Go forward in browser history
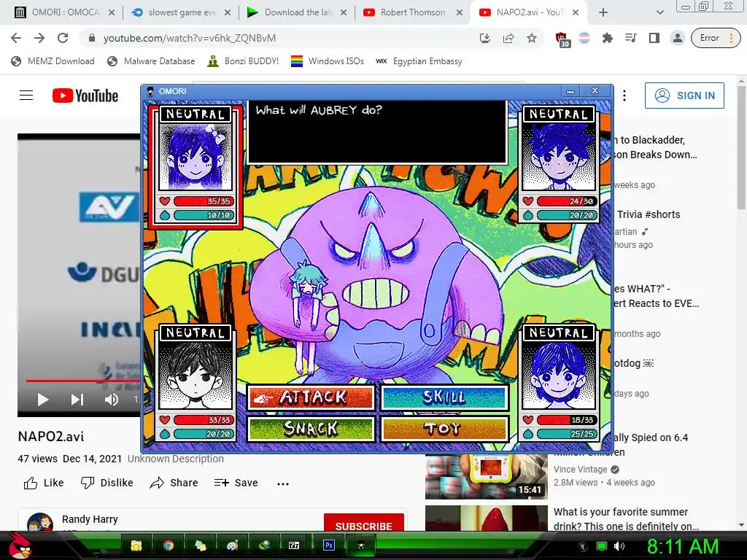Image resolution: width=747 pixels, height=560 pixels. click(x=39, y=38)
